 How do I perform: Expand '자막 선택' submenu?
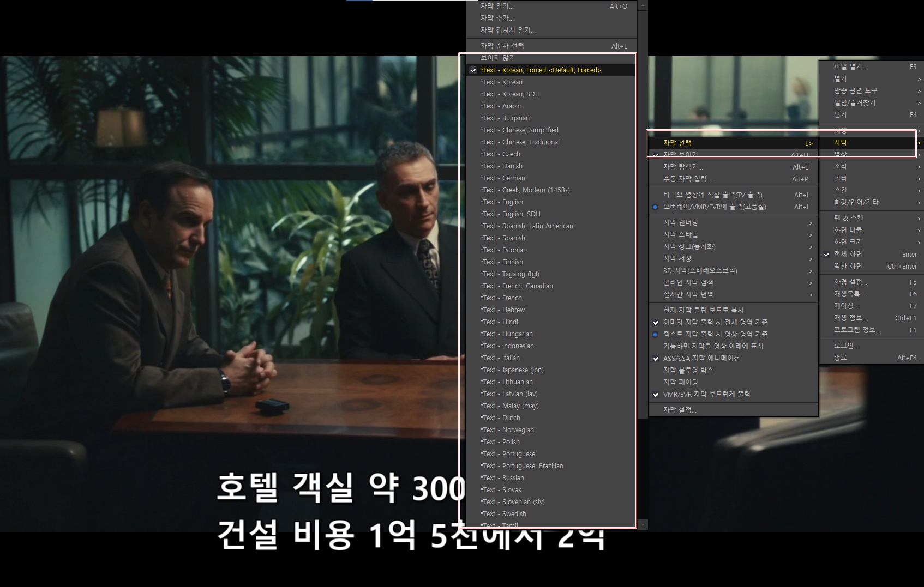point(733,143)
